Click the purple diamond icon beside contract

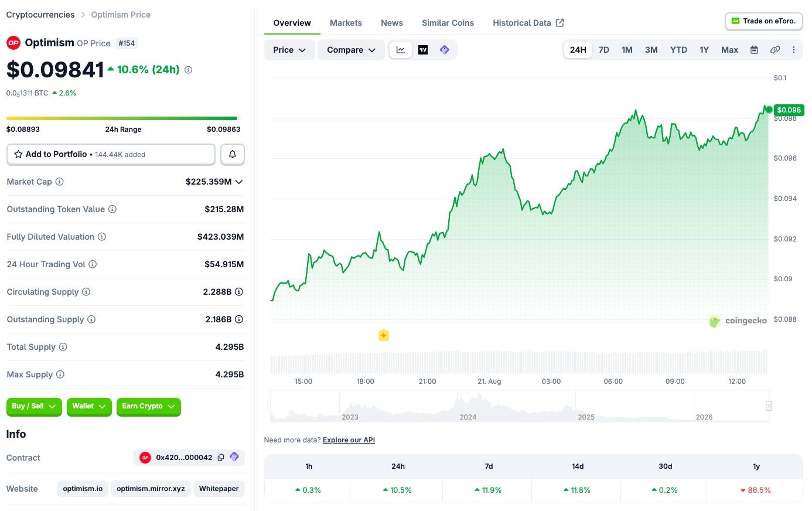tap(234, 457)
